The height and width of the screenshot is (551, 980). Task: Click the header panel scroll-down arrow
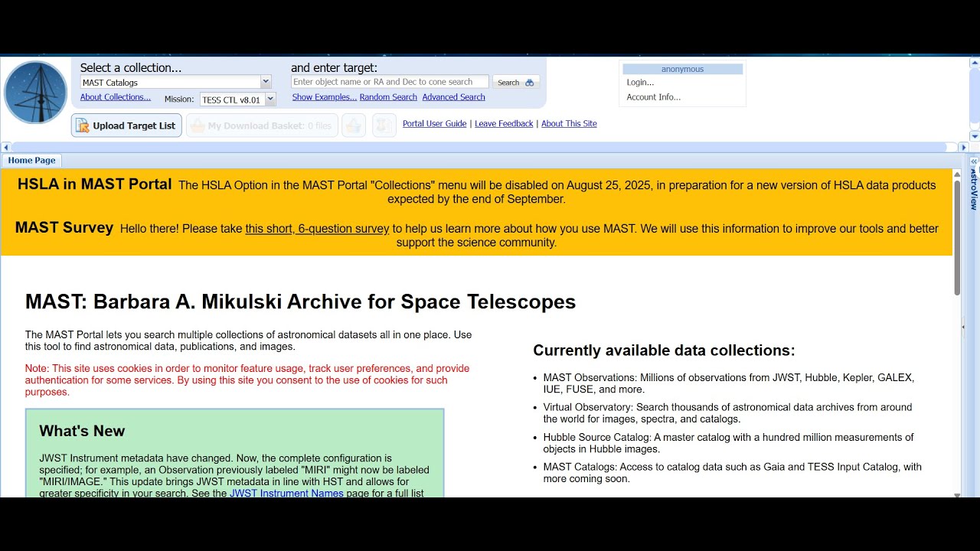(x=975, y=136)
